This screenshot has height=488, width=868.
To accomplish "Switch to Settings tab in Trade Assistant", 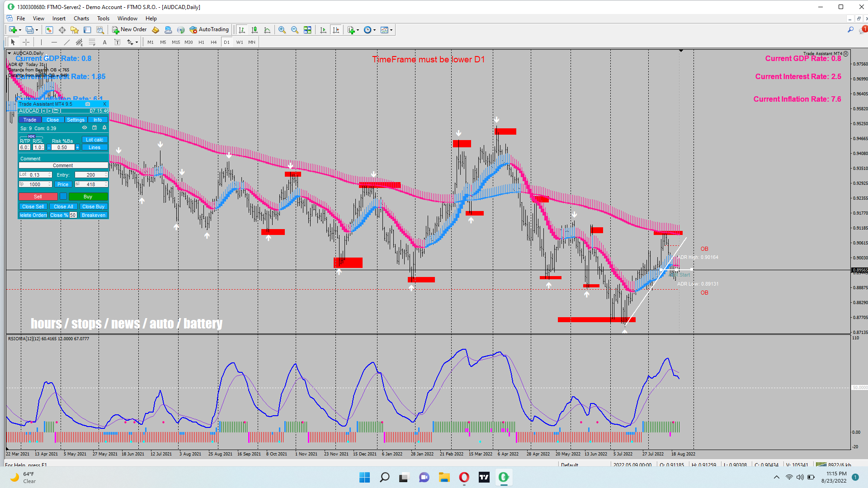I will (75, 120).
